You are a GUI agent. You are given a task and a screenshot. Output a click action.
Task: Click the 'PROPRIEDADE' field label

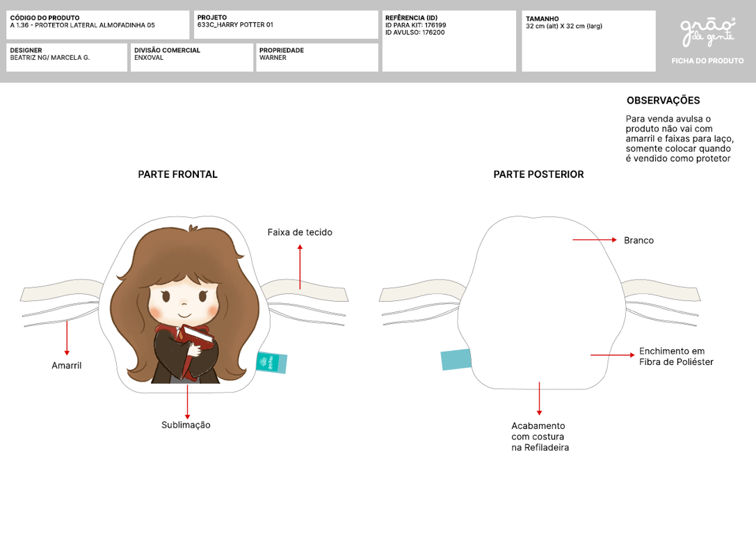pos(282,50)
